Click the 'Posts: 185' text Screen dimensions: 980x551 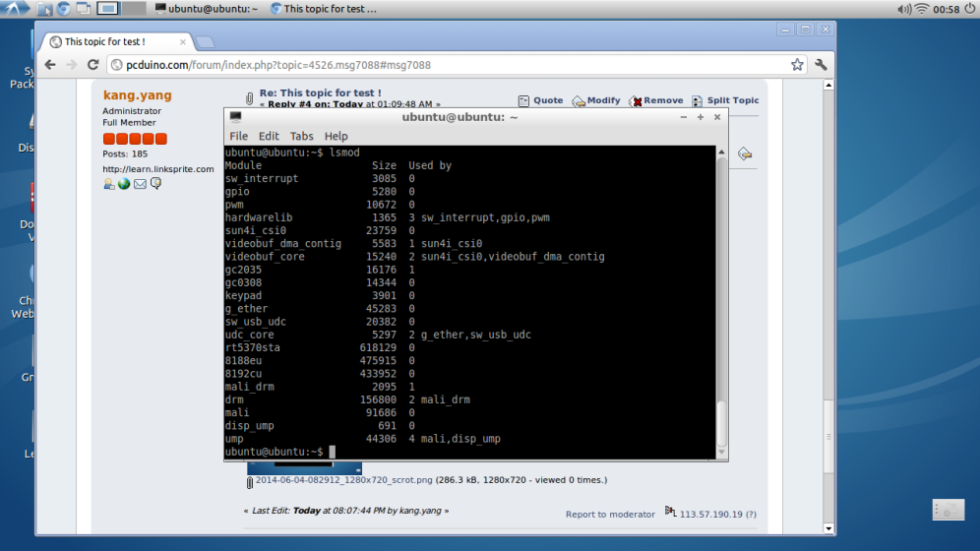[x=125, y=153]
